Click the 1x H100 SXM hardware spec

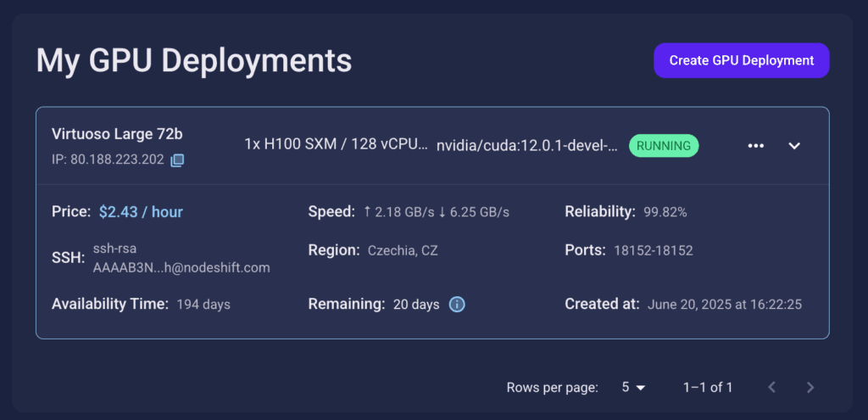tap(336, 145)
